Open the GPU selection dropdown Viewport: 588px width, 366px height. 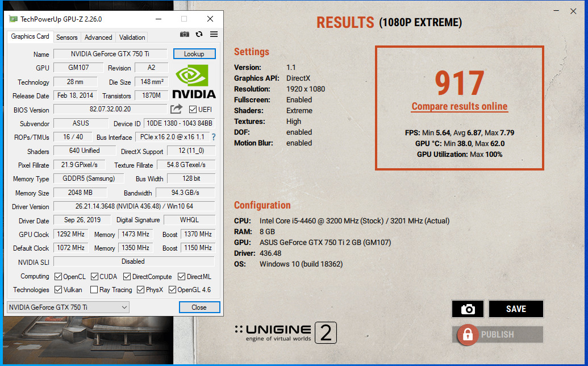[68, 307]
